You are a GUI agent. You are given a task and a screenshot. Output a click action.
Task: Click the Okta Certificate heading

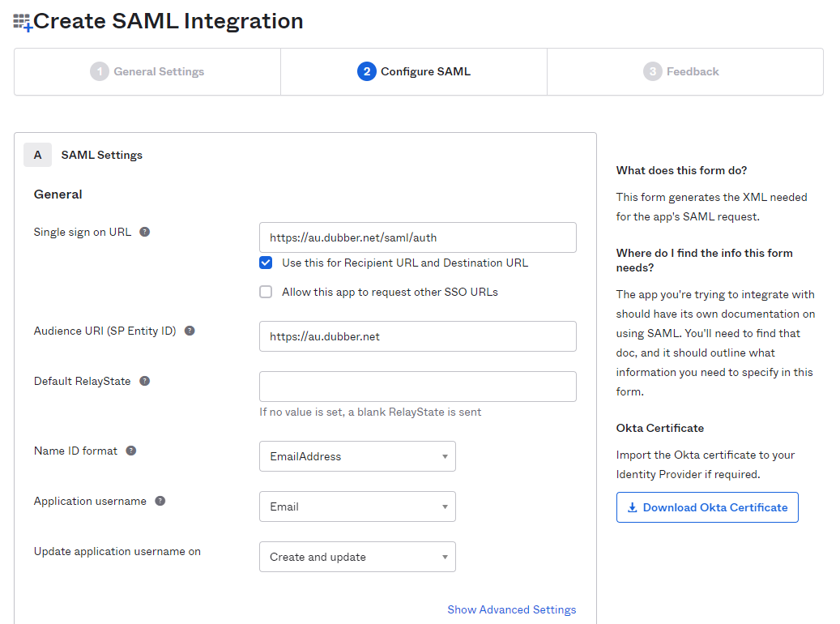(660, 429)
